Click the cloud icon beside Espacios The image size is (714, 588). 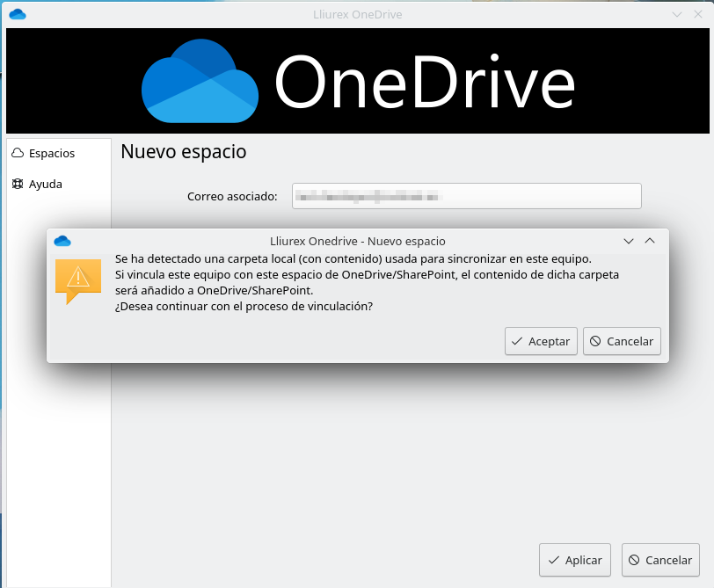click(x=18, y=153)
